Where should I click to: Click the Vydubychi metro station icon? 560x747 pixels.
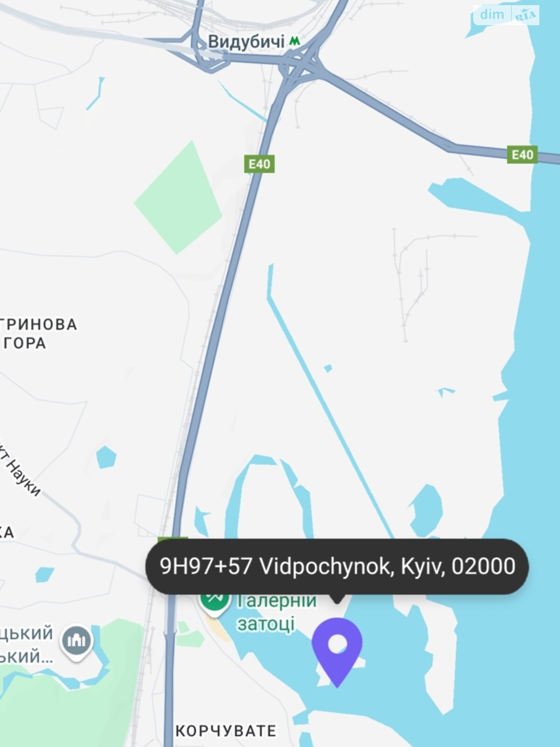click(x=294, y=41)
